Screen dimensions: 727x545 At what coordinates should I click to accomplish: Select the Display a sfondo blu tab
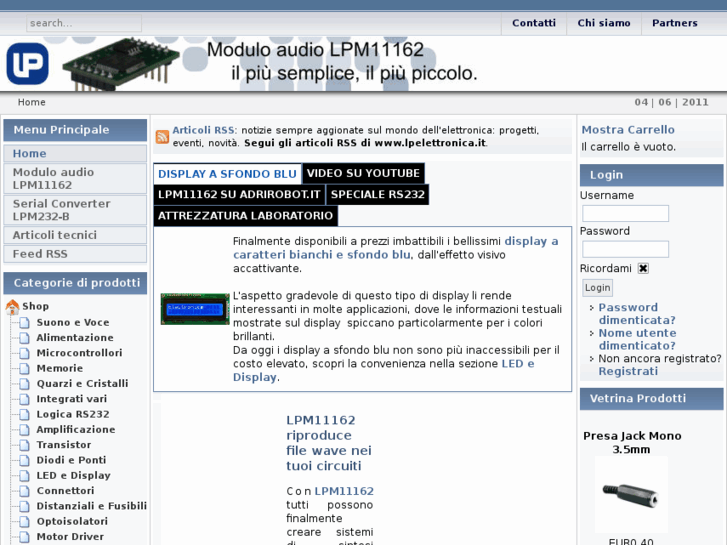tap(227, 173)
